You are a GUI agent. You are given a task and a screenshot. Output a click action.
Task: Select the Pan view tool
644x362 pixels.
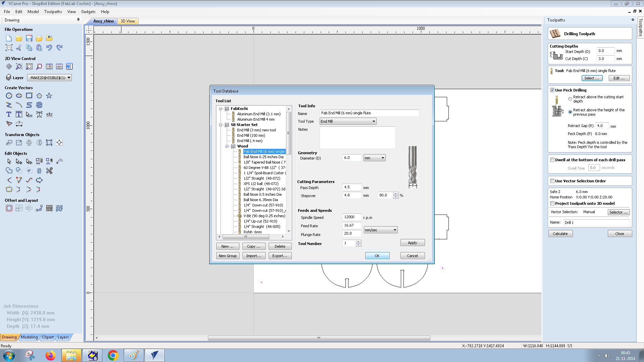9,66
